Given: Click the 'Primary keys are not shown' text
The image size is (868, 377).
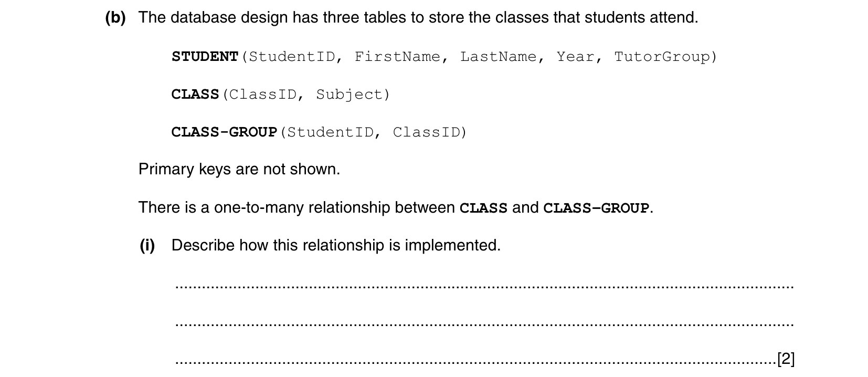Looking at the screenshot, I should tap(239, 170).
